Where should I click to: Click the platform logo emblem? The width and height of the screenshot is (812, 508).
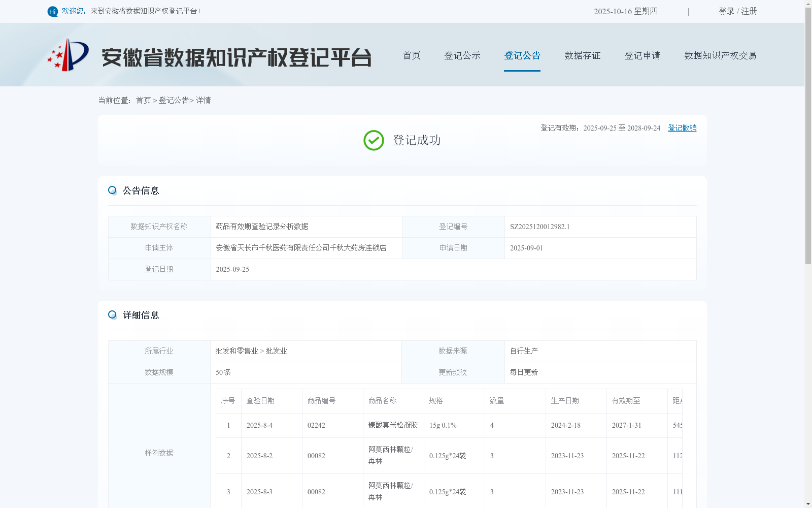68,55
